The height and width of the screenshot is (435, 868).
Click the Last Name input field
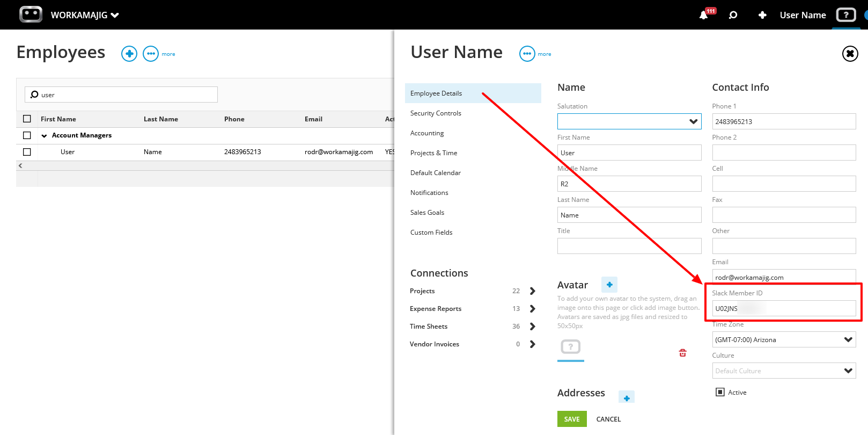(x=629, y=215)
